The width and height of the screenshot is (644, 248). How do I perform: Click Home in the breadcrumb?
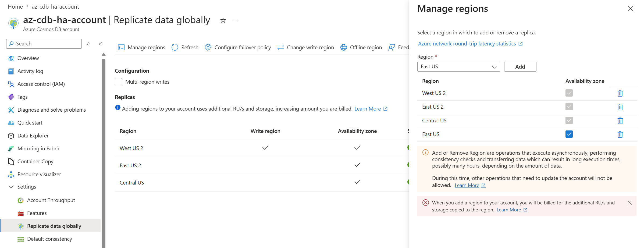click(15, 7)
